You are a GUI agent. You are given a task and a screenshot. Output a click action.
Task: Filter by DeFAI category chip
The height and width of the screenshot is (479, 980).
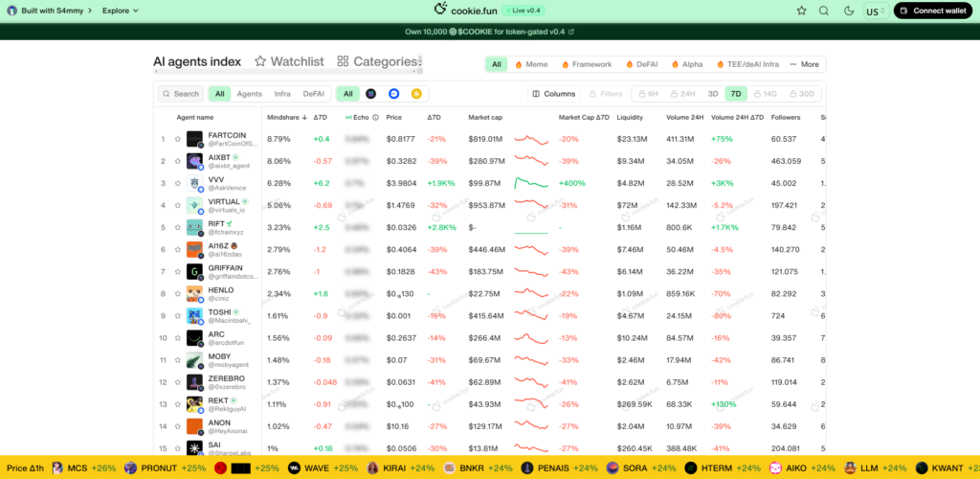pos(641,64)
